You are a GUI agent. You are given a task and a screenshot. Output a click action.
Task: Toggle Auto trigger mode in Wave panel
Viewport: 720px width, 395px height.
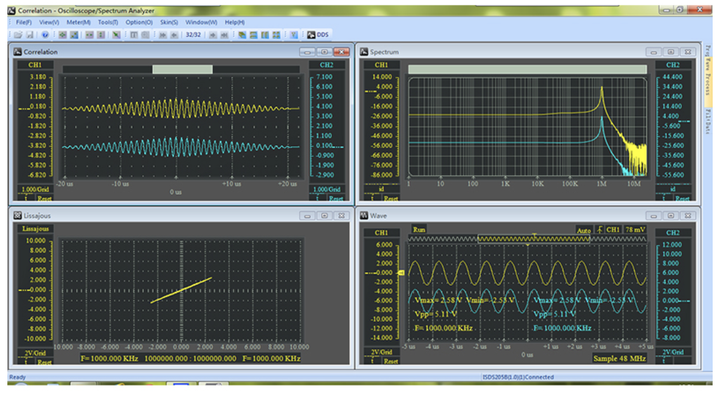tap(584, 230)
